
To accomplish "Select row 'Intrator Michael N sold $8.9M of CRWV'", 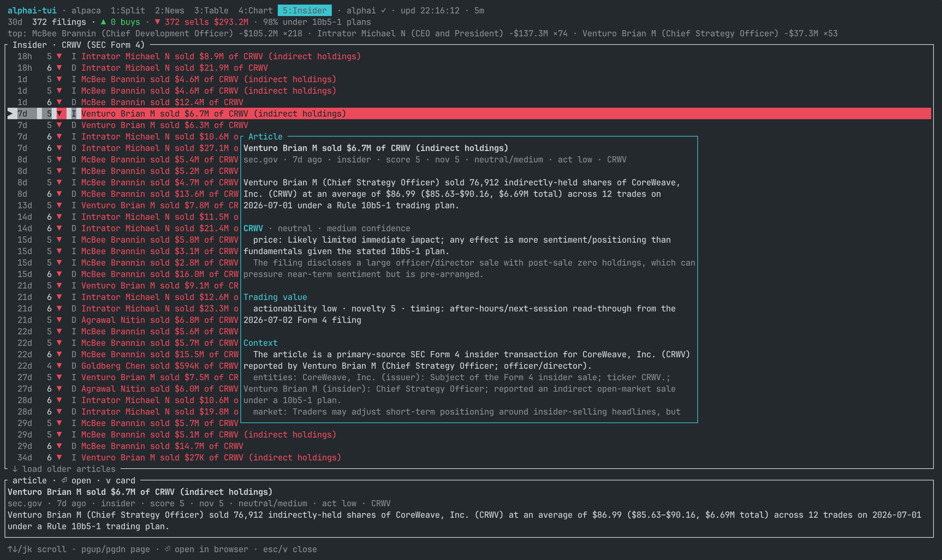I will click(x=469, y=56).
